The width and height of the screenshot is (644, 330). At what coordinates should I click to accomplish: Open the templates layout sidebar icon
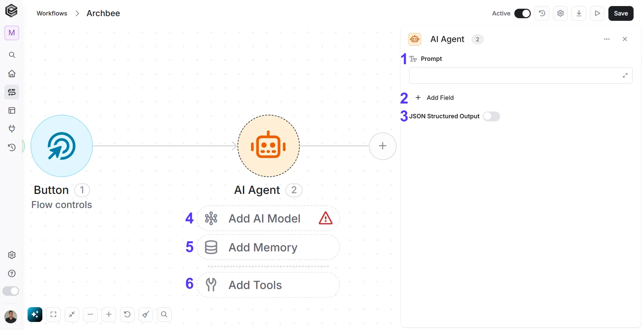pyautogui.click(x=12, y=111)
